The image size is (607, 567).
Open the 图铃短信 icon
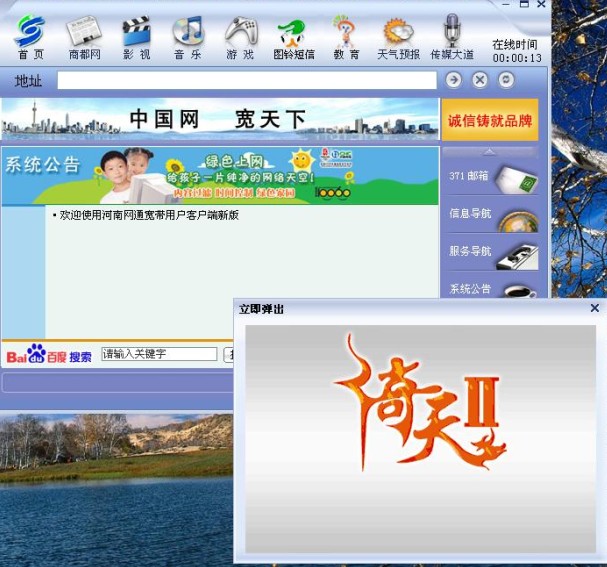(x=293, y=38)
